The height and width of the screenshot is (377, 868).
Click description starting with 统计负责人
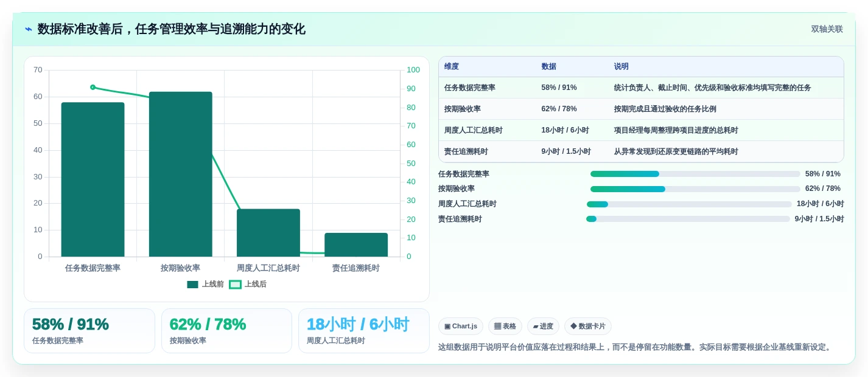pyautogui.click(x=713, y=88)
